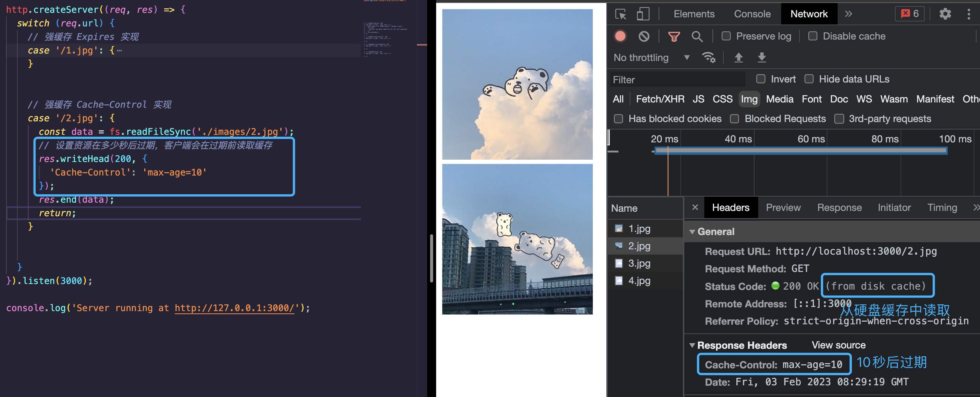Select 2.jpg in request list
Viewport: 980px width, 397px height.
(645, 246)
